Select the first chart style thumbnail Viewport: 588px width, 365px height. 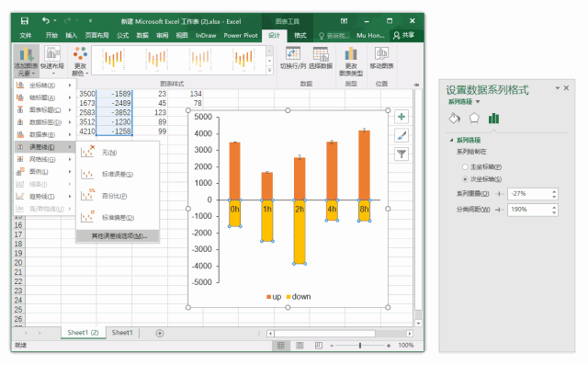(113, 60)
